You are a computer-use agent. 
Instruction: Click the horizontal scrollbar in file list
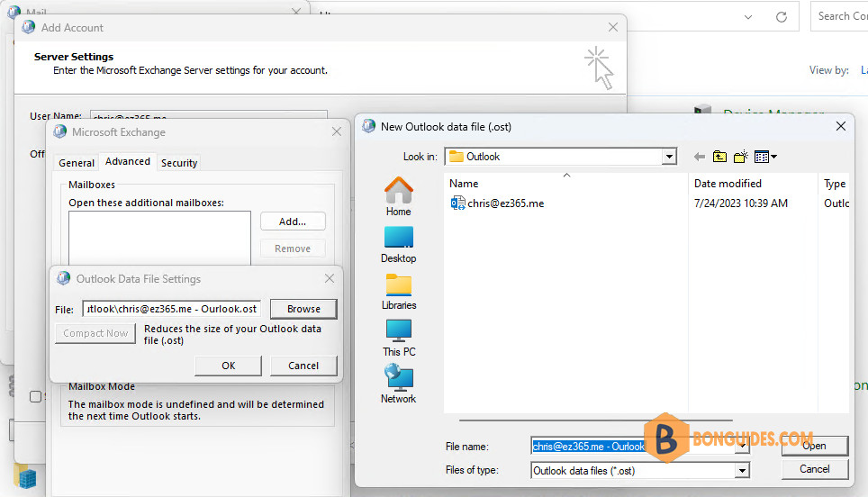(x=595, y=420)
